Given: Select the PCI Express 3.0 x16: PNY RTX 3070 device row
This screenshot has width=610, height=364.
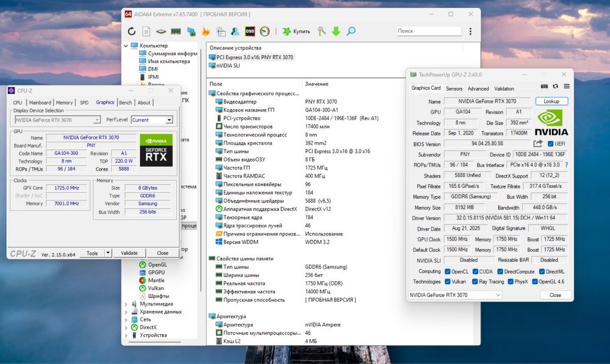Looking at the screenshot, I should coord(251,57).
